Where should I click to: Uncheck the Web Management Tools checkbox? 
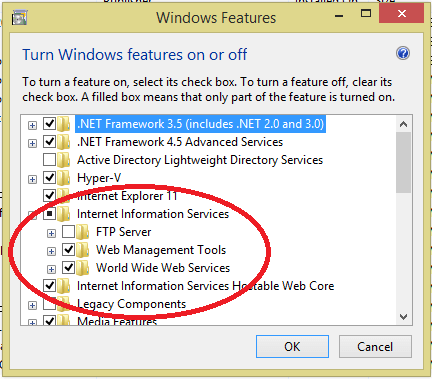coord(68,250)
